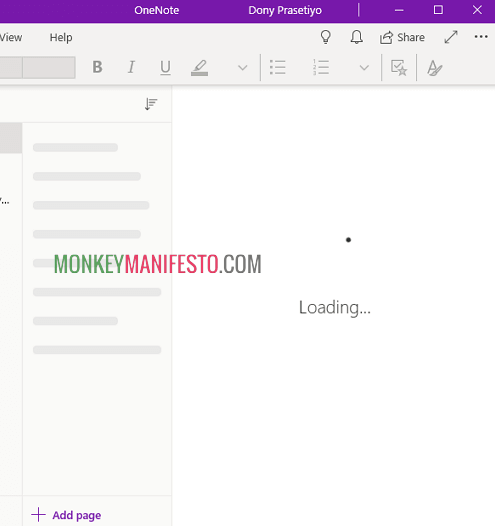Close the OneNote window
The height and width of the screenshot is (526, 495).
(477, 10)
